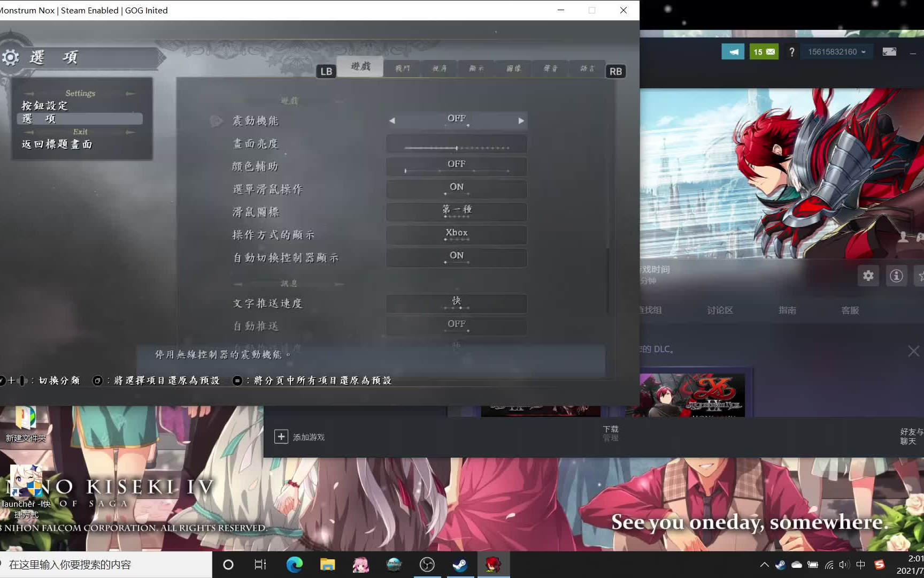
Task: Click Sogou input method tray icon
Action: click(x=880, y=565)
